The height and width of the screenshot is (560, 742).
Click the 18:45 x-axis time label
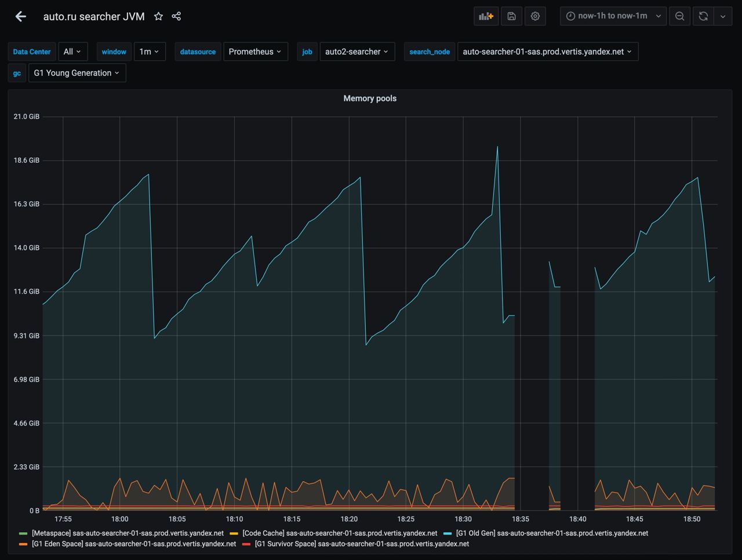click(x=635, y=519)
